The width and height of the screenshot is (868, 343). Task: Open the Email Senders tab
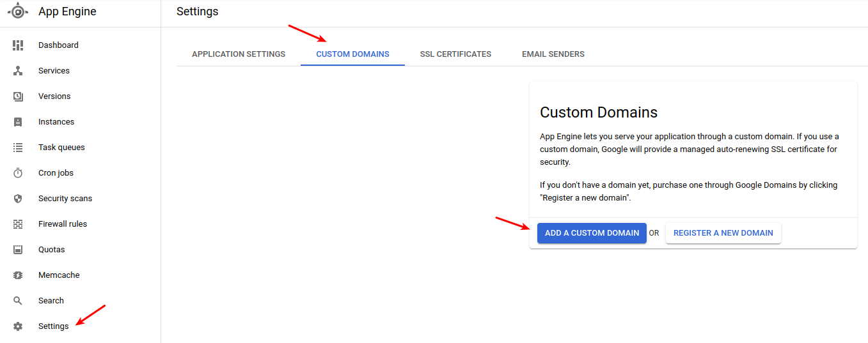[x=553, y=54]
